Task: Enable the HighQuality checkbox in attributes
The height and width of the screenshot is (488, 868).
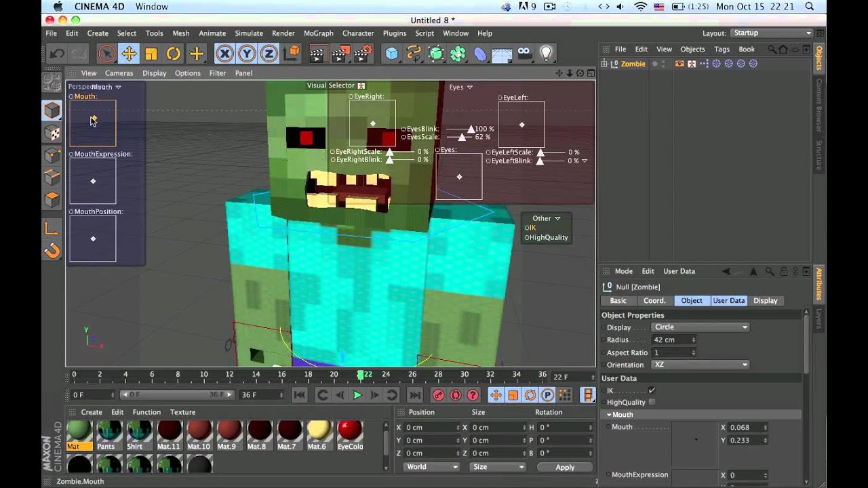Action: 652,402
